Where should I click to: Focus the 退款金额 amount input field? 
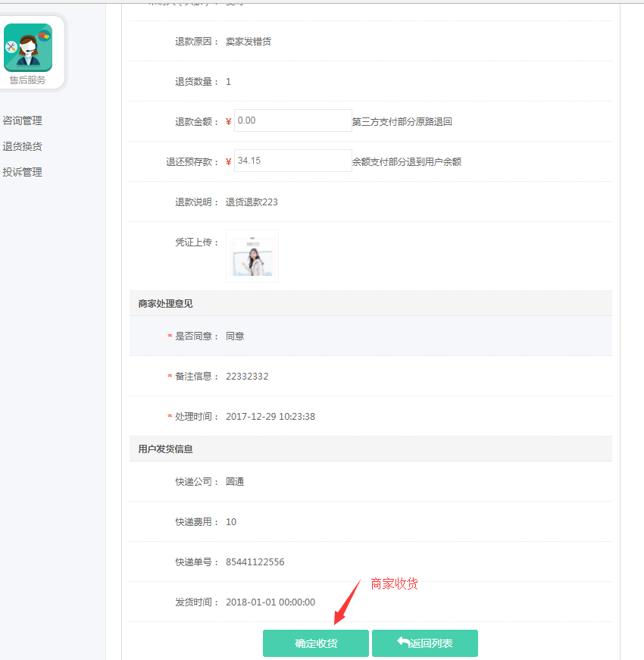pos(292,120)
